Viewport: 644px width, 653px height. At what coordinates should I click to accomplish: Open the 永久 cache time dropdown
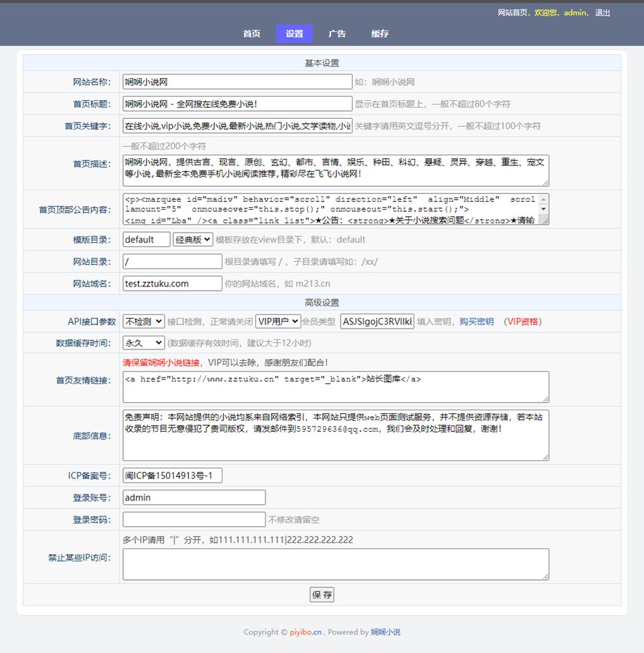click(x=144, y=343)
